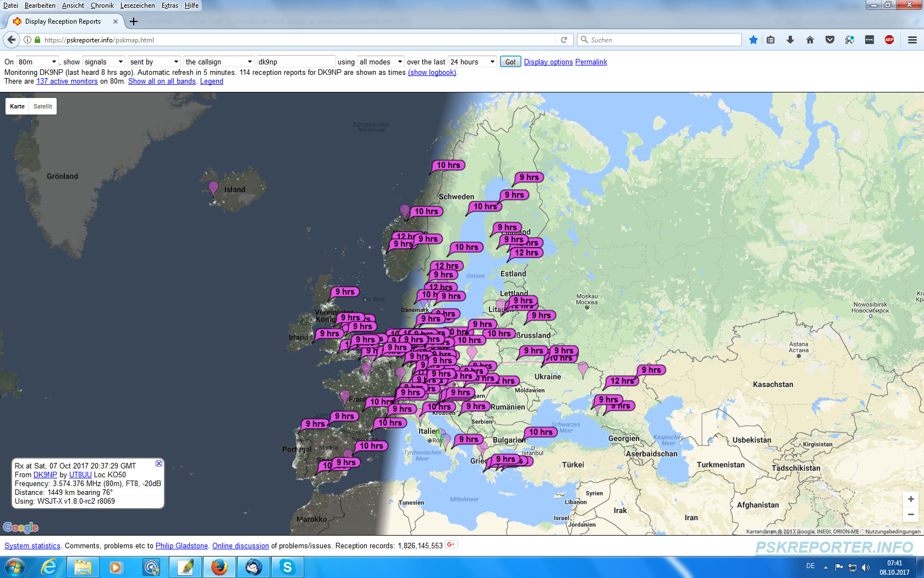The image size is (924, 578).
Task: Zoom in the map with plus button
Action: tap(911, 499)
